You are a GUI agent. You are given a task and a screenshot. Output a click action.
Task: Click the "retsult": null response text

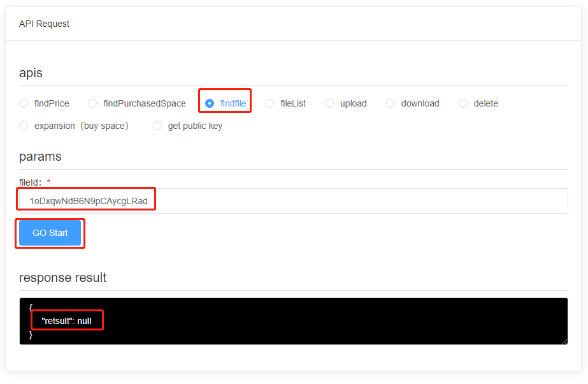[66, 321]
